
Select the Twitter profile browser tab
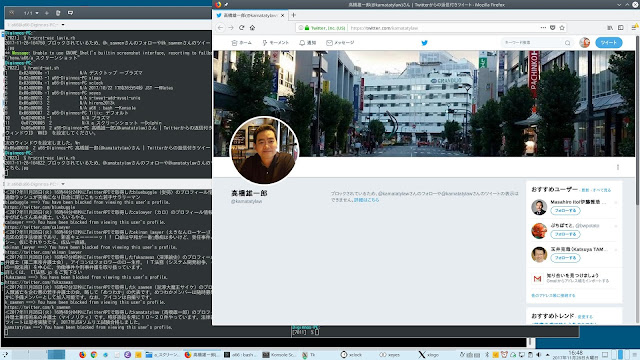tap(250, 15)
